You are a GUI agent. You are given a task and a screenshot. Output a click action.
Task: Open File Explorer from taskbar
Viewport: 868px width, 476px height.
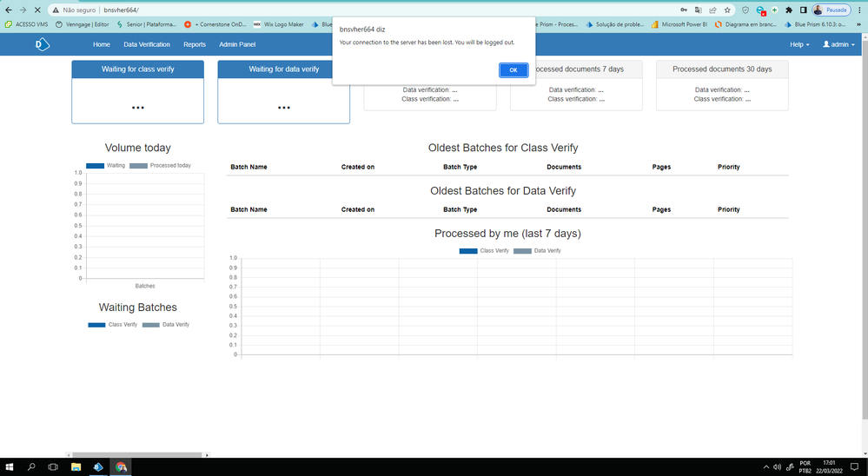[x=76, y=467]
